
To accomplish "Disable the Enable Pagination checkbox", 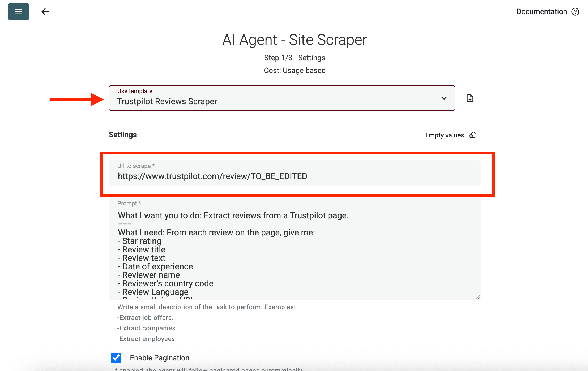I will [x=116, y=358].
